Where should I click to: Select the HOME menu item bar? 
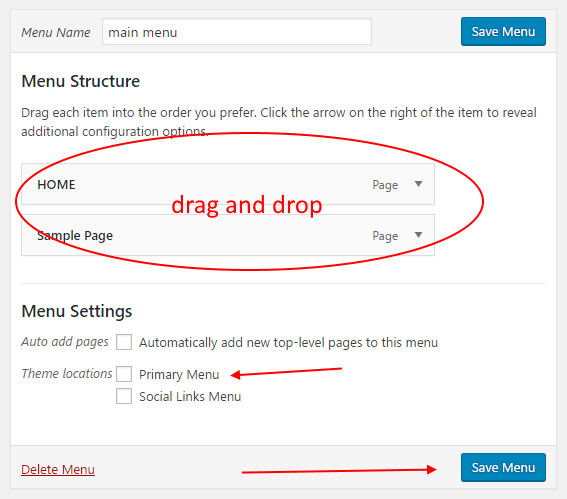click(228, 184)
